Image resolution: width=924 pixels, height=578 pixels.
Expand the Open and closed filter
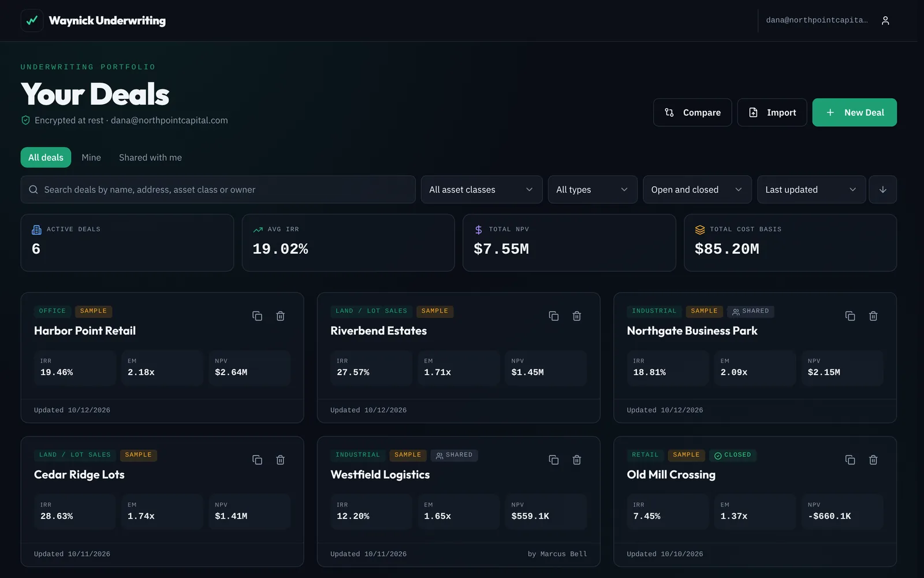[697, 190]
